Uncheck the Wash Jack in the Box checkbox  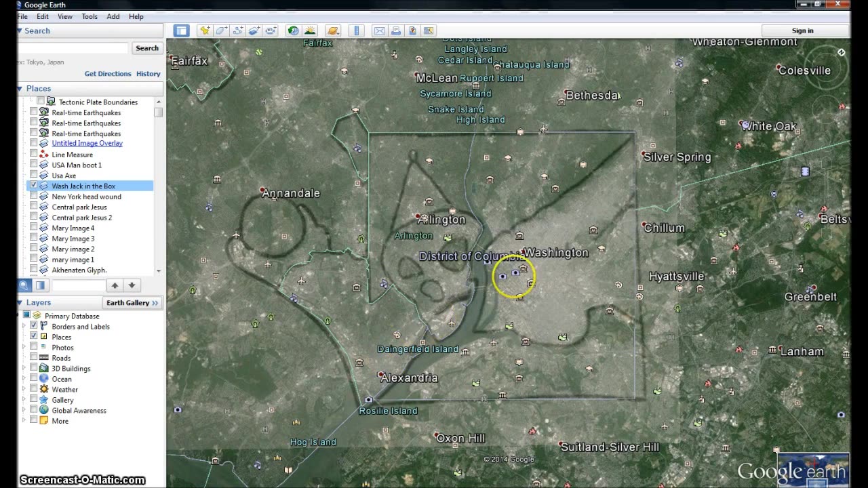click(x=33, y=186)
